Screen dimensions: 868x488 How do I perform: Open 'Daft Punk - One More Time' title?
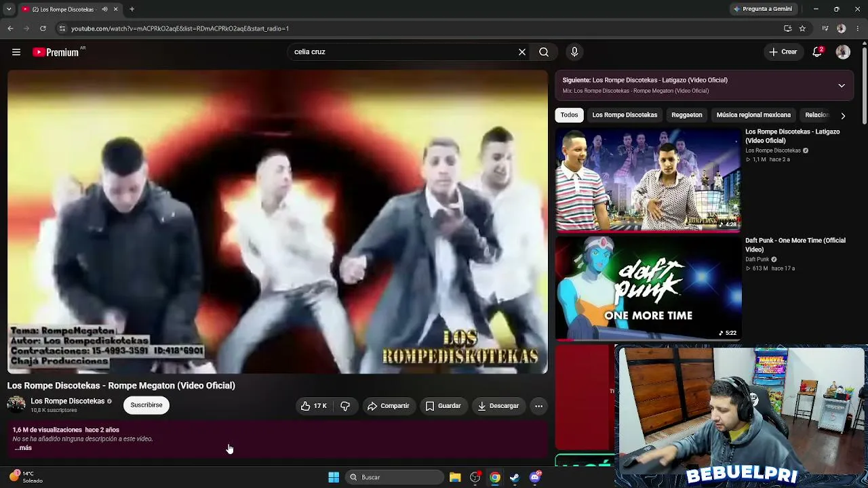click(x=795, y=245)
